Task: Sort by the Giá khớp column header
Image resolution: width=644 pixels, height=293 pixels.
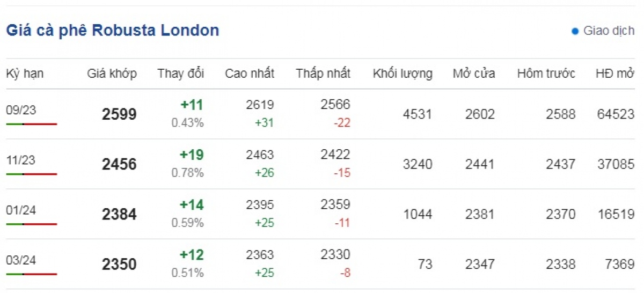Action: coord(112,74)
